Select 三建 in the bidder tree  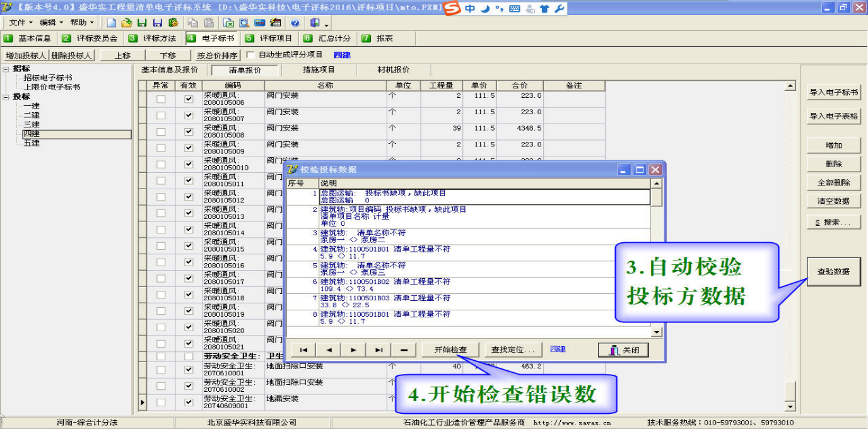32,124
